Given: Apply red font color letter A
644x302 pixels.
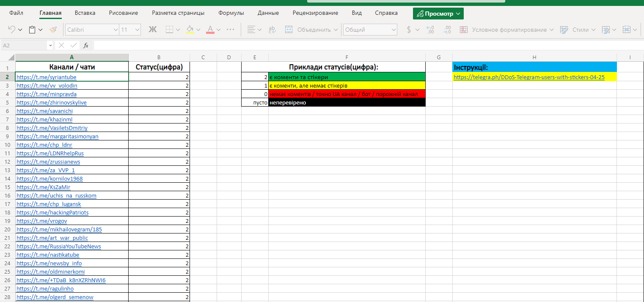Looking at the screenshot, I should [210, 30].
